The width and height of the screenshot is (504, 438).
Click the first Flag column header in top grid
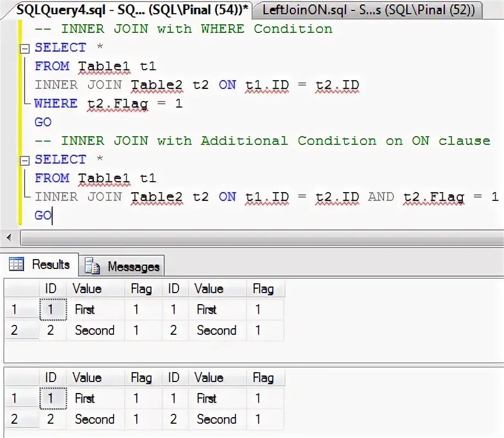[x=143, y=289]
